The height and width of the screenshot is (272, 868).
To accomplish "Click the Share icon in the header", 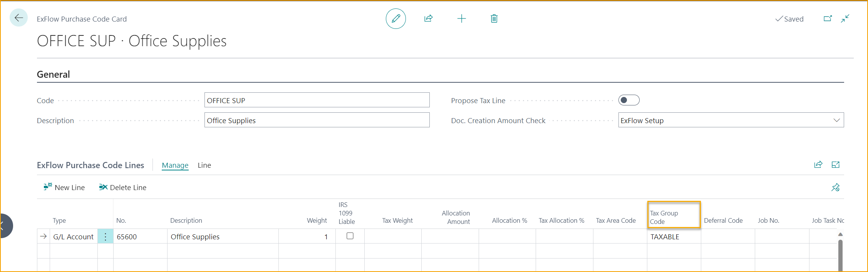I will [x=428, y=18].
